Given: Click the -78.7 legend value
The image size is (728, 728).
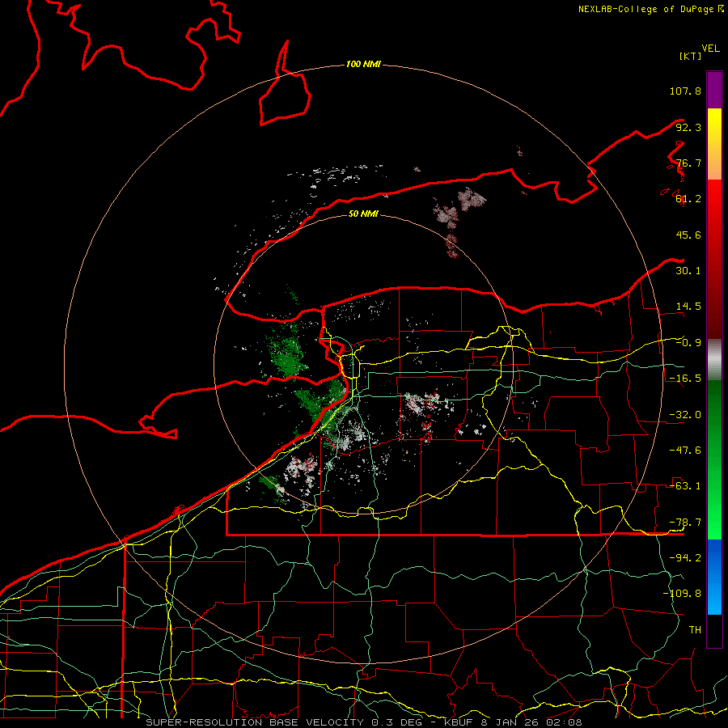Looking at the screenshot, I should coord(685,523).
